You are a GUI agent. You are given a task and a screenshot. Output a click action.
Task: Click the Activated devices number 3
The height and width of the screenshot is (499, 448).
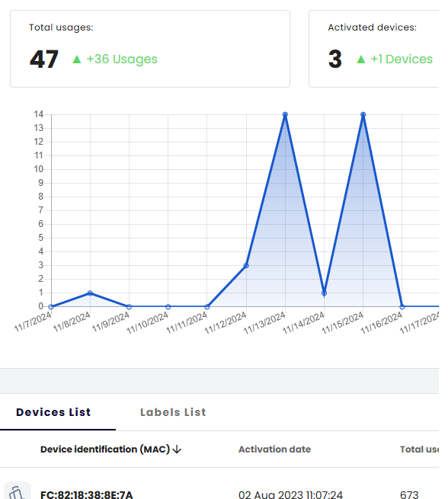coord(335,59)
